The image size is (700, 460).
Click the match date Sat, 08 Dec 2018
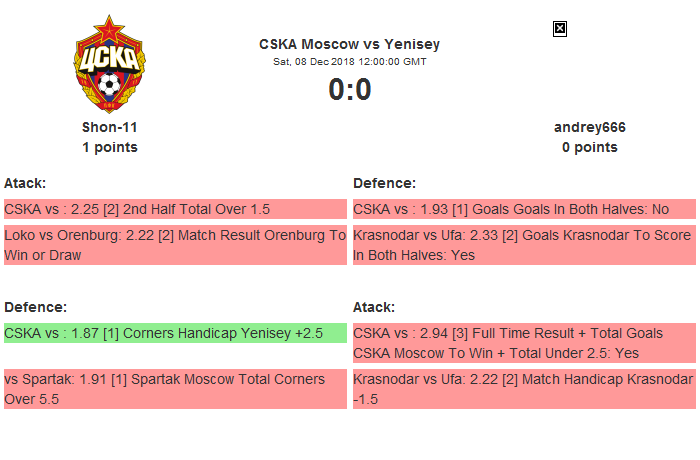349,61
